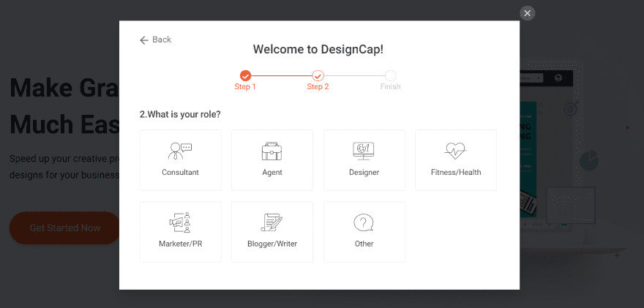Go back using the Back arrow link
644x308 pixels.
(x=155, y=40)
